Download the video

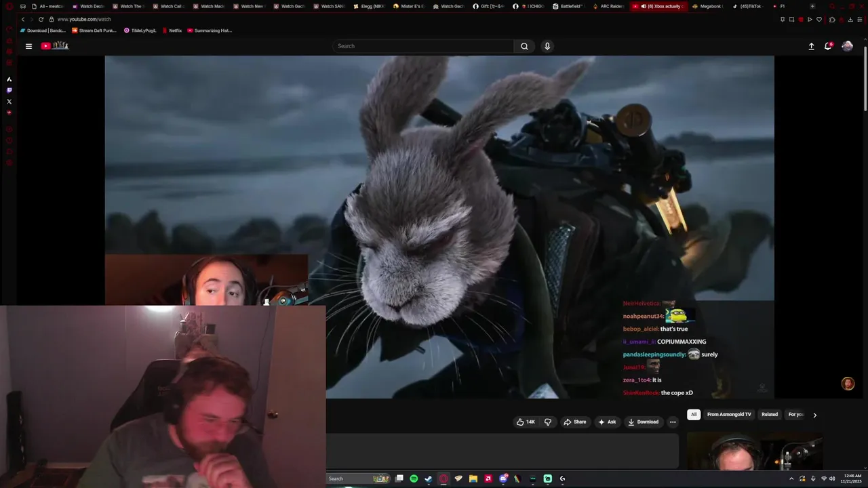tap(643, 422)
